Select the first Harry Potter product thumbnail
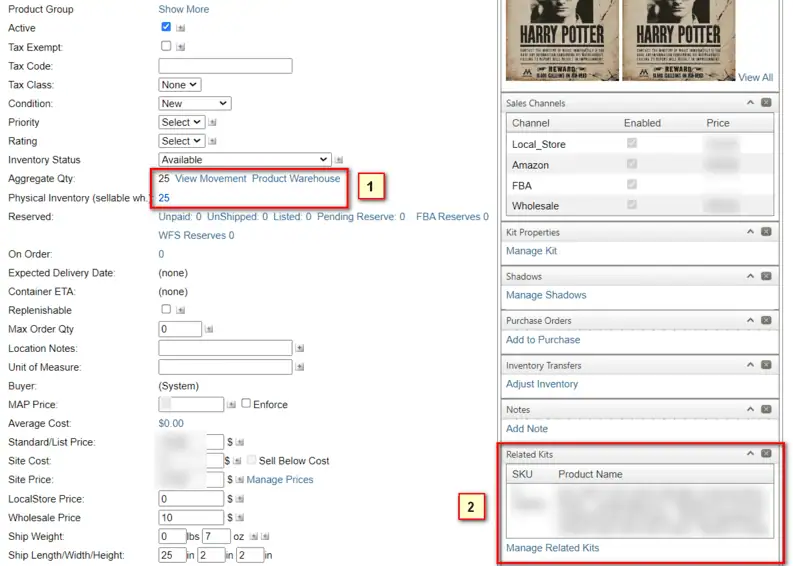 [x=562, y=40]
